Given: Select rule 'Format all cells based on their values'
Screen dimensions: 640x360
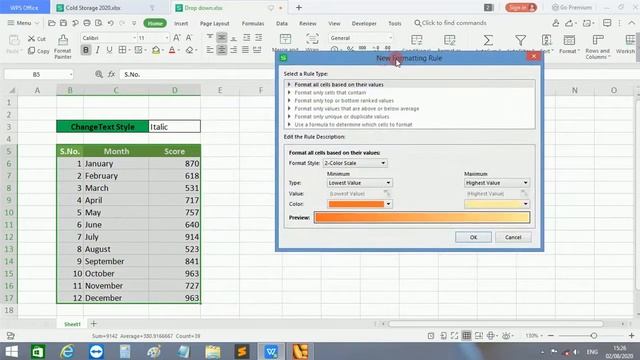Looking at the screenshot, I should [x=409, y=84].
